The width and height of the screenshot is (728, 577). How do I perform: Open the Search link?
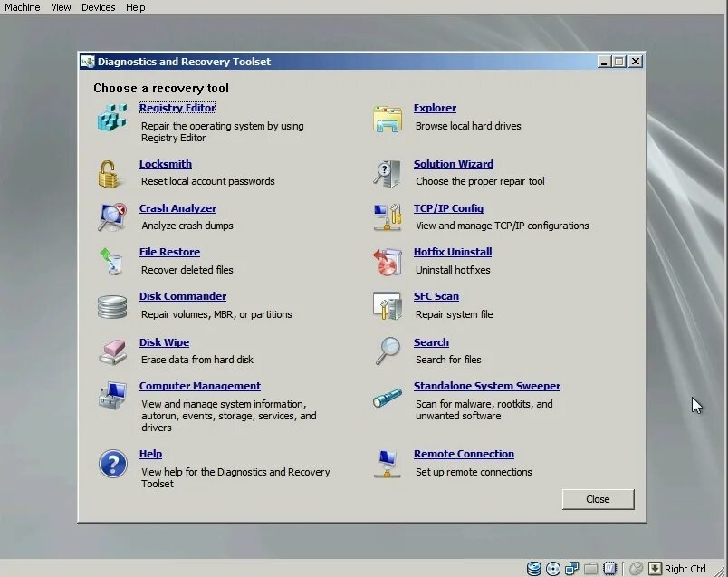(x=431, y=342)
